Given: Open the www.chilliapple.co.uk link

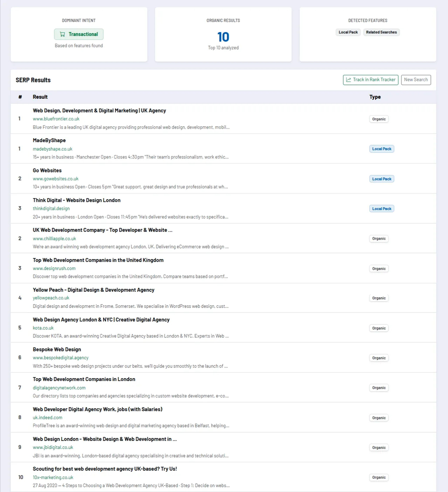Looking at the screenshot, I should tap(54, 238).
